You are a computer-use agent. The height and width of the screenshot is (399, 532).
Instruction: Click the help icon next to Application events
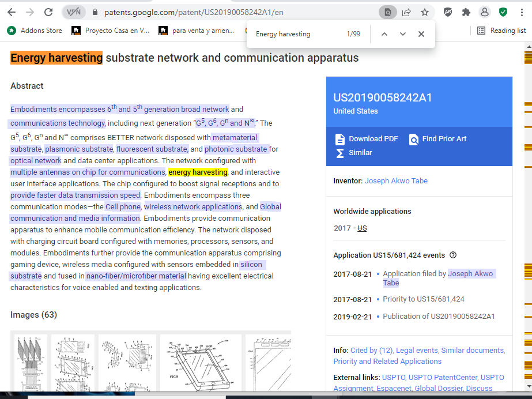click(x=453, y=255)
